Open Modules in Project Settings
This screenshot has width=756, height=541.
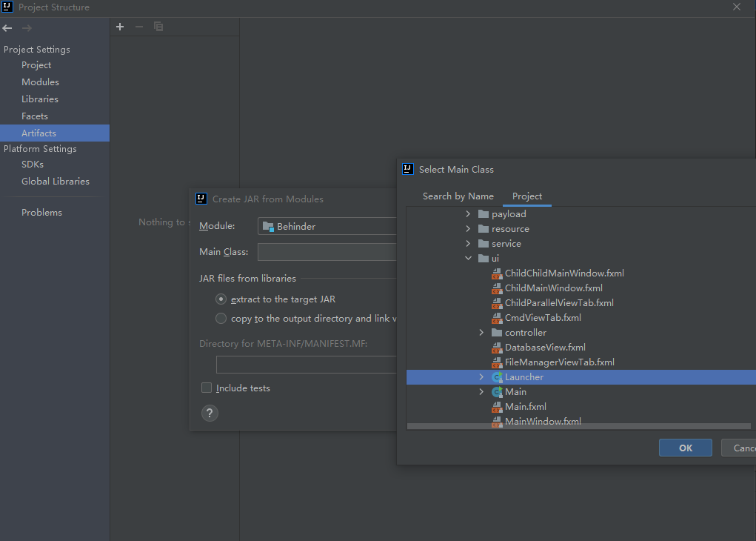pyautogui.click(x=40, y=82)
